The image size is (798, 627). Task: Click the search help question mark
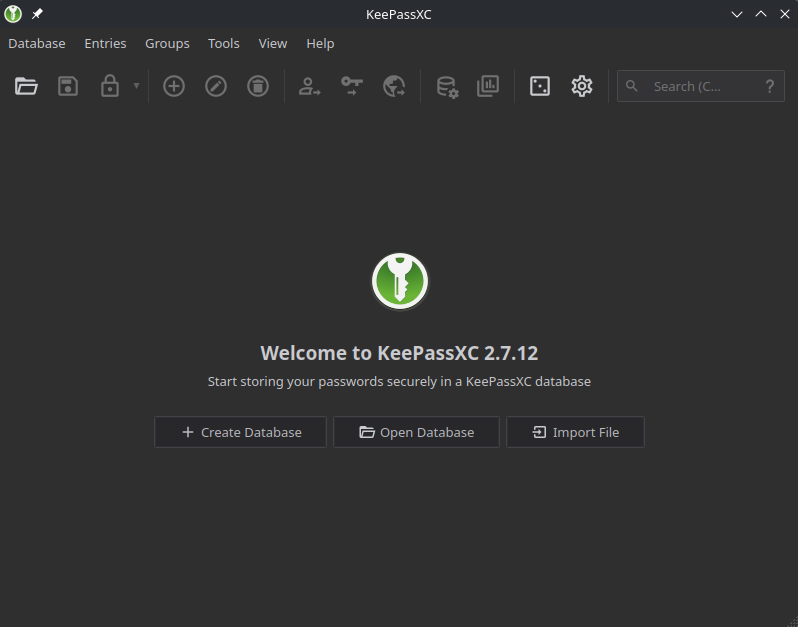point(770,86)
